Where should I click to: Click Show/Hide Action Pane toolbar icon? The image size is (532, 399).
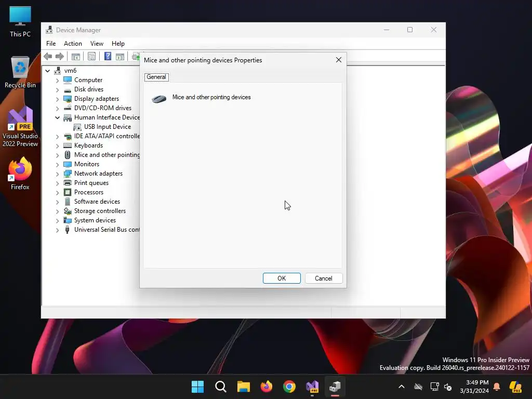coord(120,56)
